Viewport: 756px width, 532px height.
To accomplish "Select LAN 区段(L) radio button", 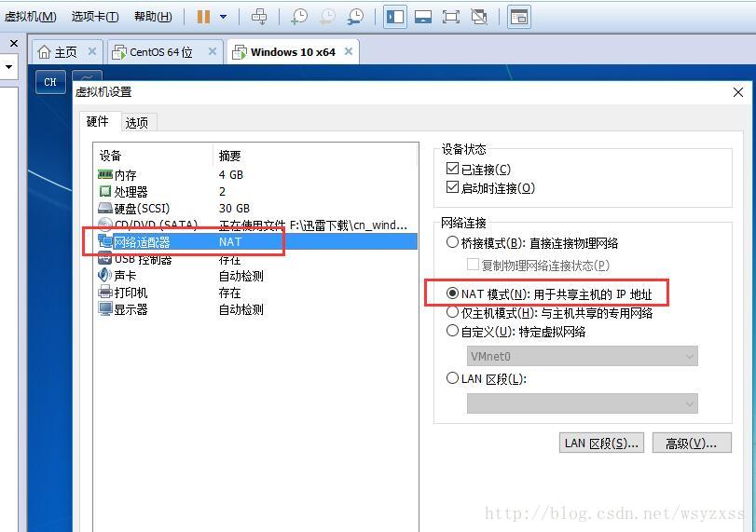I will [x=452, y=378].
